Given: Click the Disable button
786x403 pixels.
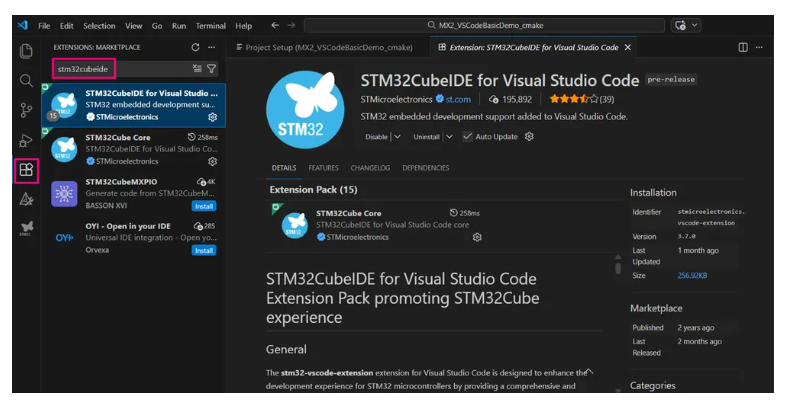Looking at the screenshot, I should click(x=376, y=136).
